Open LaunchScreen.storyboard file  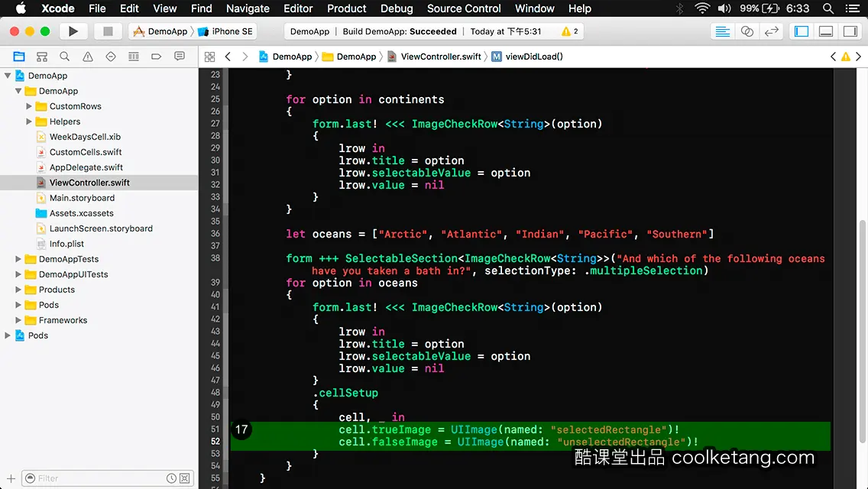tap(101, 228)
